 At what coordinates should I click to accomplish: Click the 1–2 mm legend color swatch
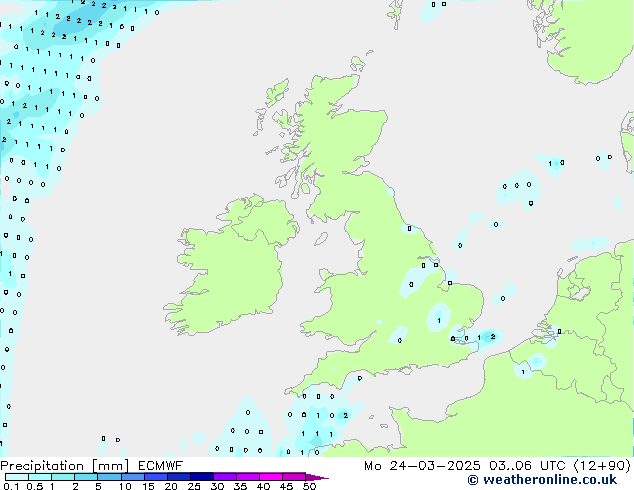63,477
